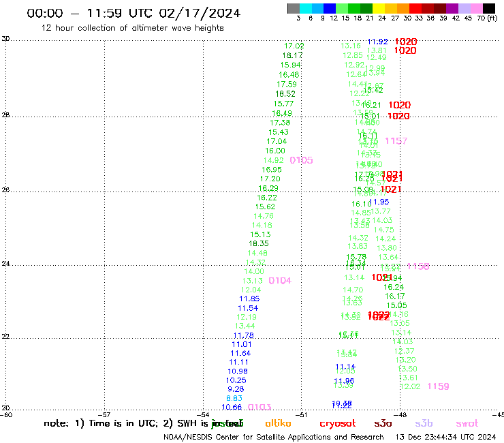Screen dimensions: 504x443
Task: Click wave height value '14.70'
Action: point(353,290)
